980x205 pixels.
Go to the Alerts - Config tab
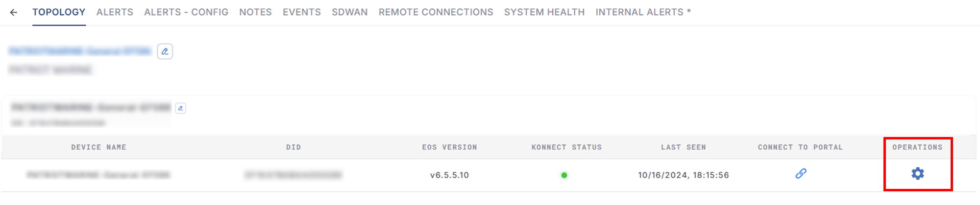click(x=186, y=12)
